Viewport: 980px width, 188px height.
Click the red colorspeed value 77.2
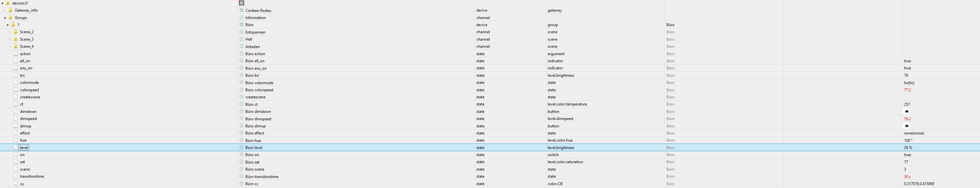907,90
